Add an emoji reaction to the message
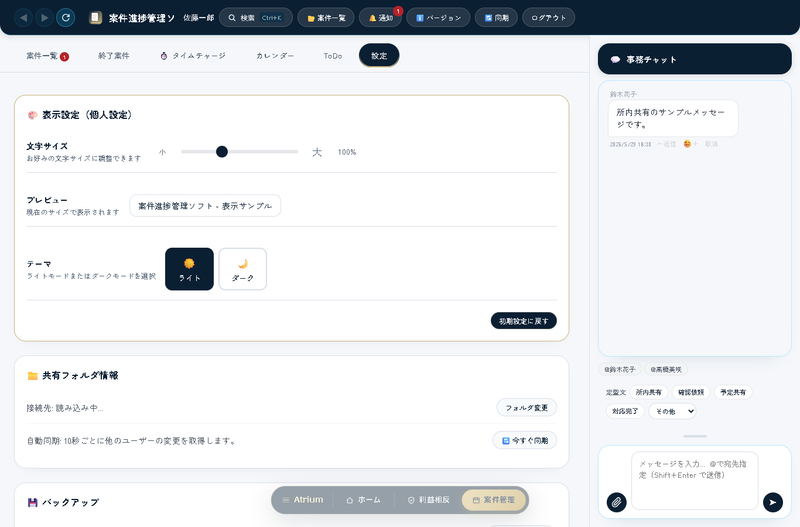Viewport: 800px width, 527px height. coord(690,144)
